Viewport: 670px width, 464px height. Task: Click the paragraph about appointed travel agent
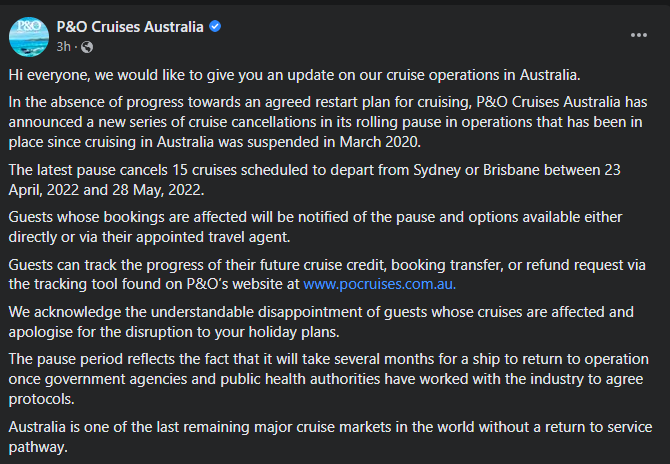315,227
